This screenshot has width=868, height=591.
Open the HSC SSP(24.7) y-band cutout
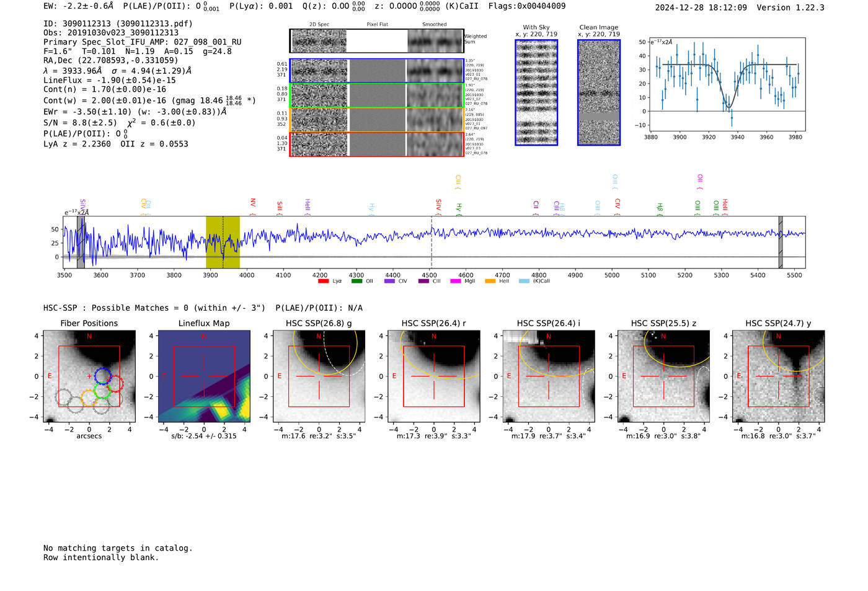pos(779,376)
